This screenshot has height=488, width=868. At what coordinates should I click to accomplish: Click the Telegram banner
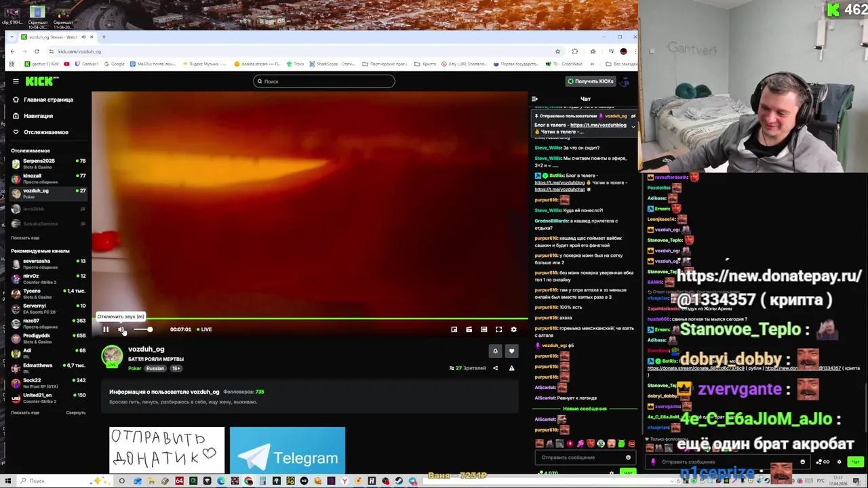pyautogui.click(x=288, y=449)
